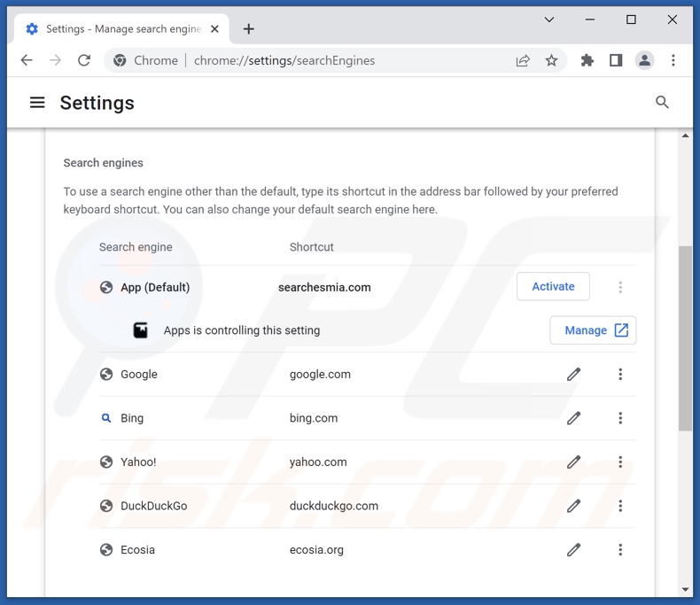Edit the Bing search engine entry
Viewport: 700px width, 605px height.
[x=573, y=418]
